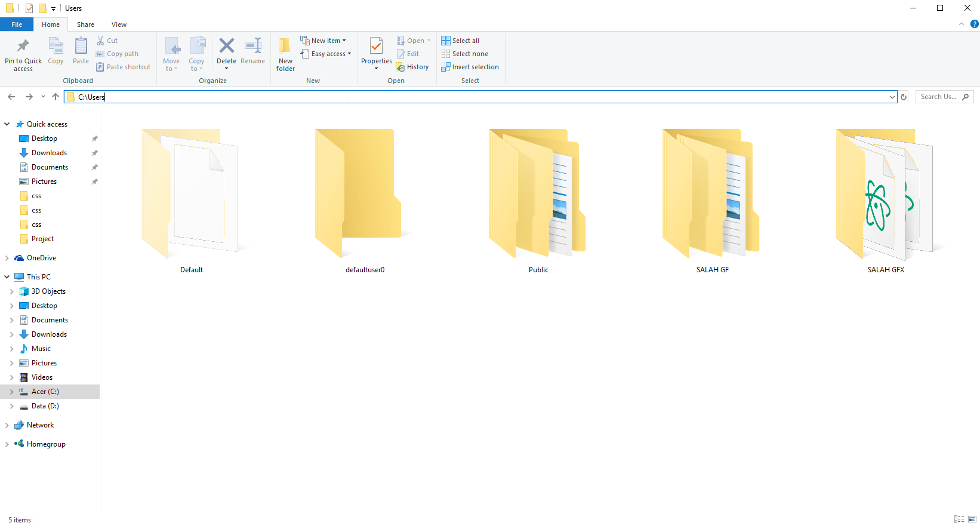Open Documents under Quick access
The image size is (980, 526).
50,167
